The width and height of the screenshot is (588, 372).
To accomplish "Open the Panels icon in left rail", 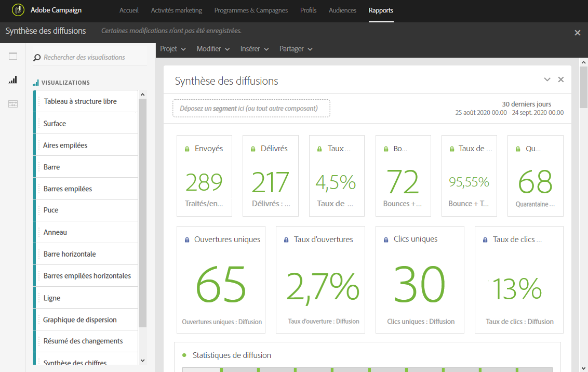I will click(x=13, y=56).
